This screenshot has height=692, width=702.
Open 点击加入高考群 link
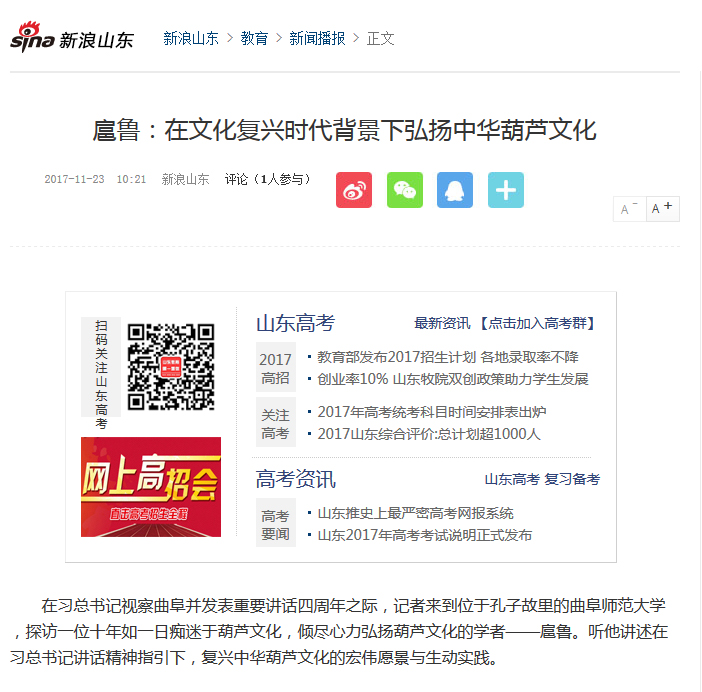tap(537, 323)
